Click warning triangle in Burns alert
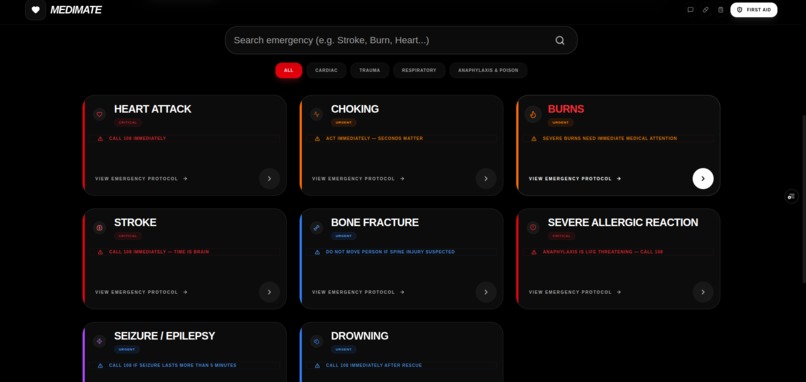This screenshot has height=382, width=806. [534, 139]
